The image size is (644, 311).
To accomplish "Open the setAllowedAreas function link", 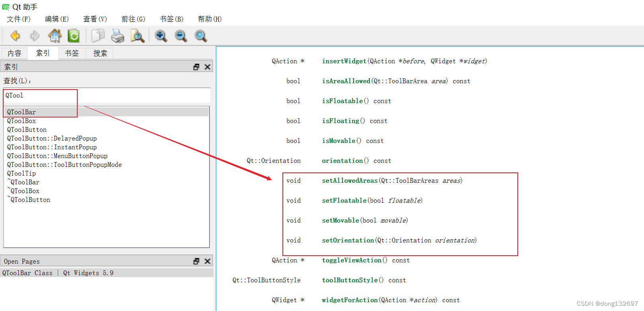I will click(x=350, y=180).
